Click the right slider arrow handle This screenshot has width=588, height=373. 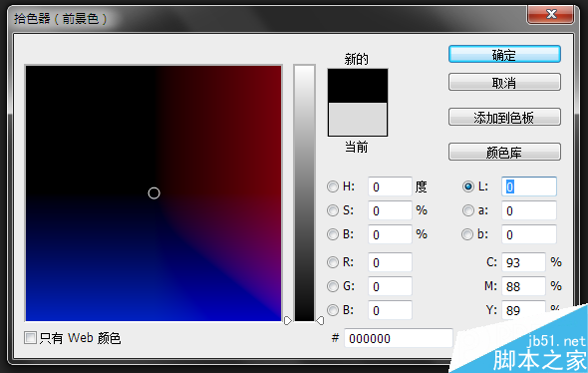pos(320,320)
